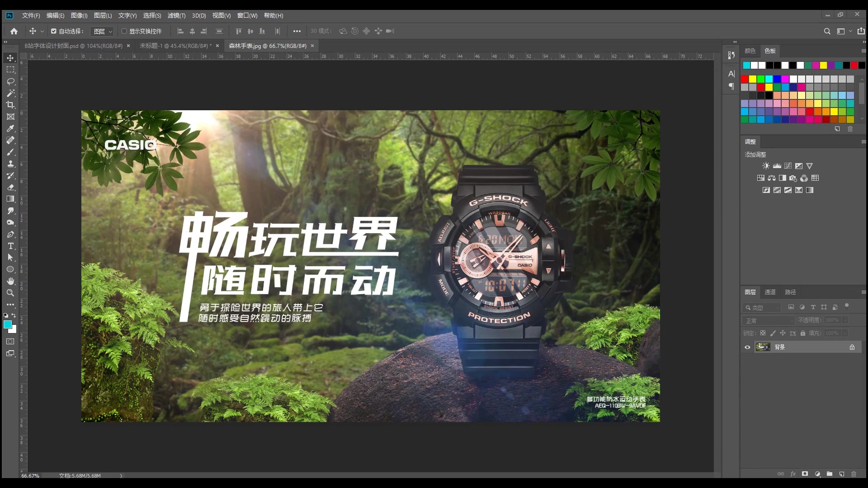Click the 66.67% zoom field in status bar
This screenshot has width=868, height=488.
30,475
